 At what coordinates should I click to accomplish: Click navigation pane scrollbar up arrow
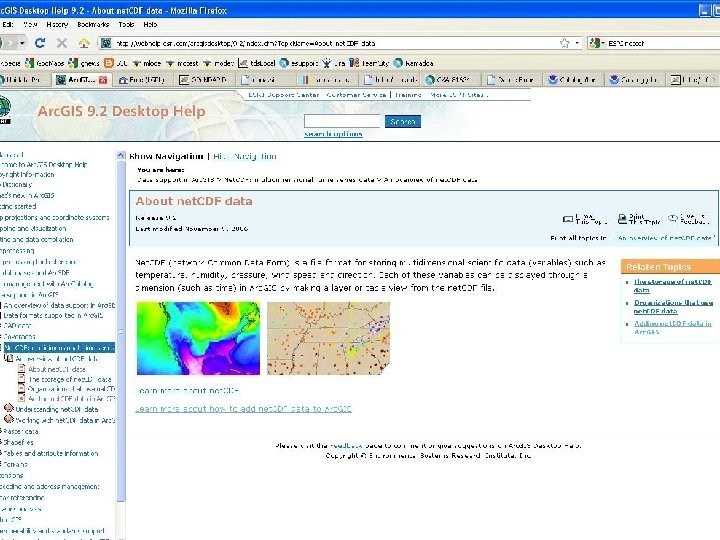(121, 155)
